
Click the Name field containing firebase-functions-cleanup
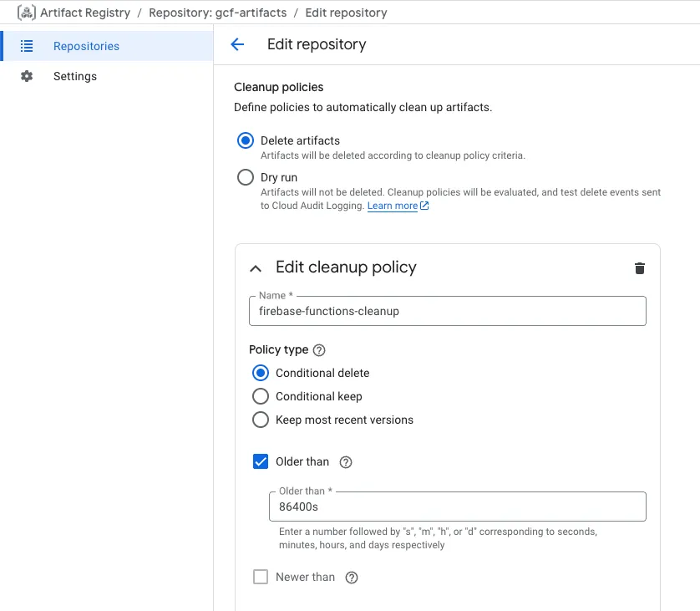[x=446, y=310]
